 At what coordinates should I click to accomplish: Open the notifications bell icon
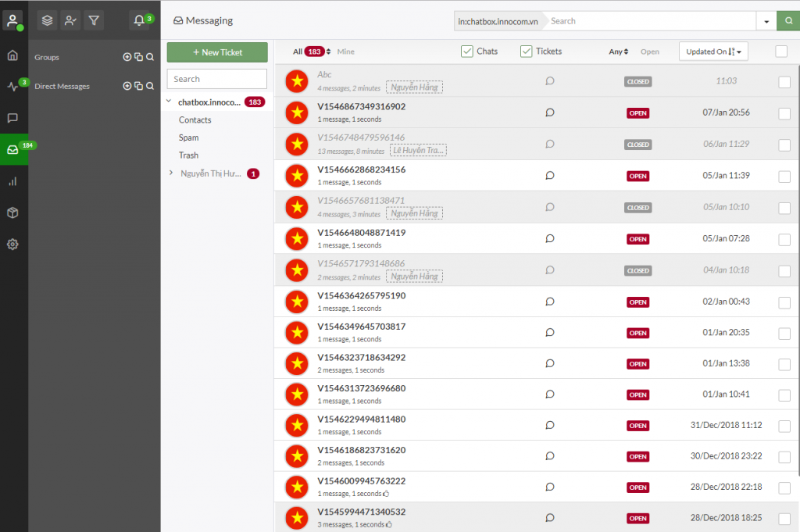pyautogui.click(x=139, y=20)
